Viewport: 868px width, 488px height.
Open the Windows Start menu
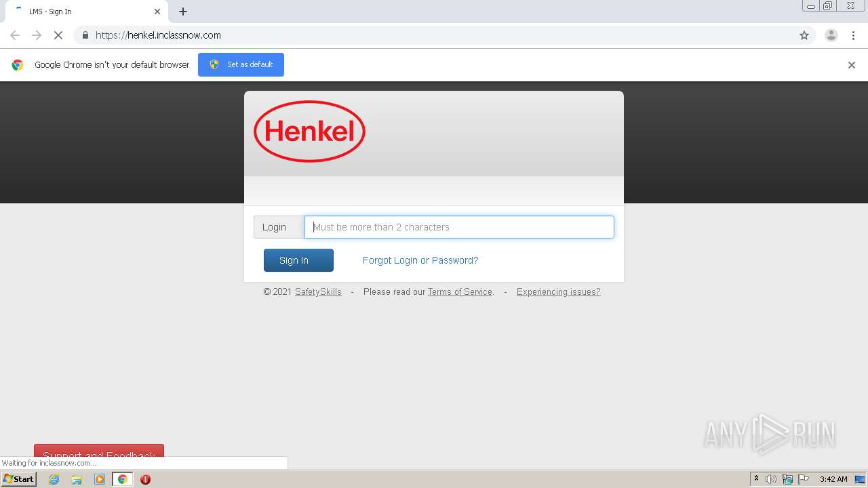pos(19,479)
